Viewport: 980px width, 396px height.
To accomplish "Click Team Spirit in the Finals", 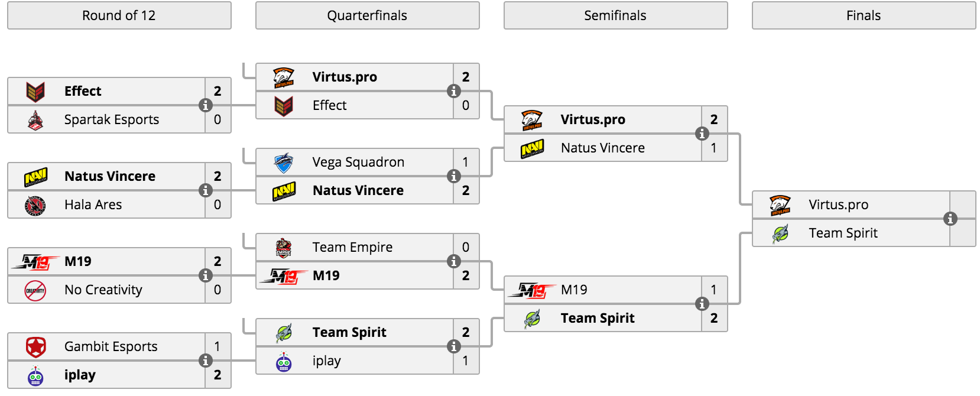I will point(843,233).
